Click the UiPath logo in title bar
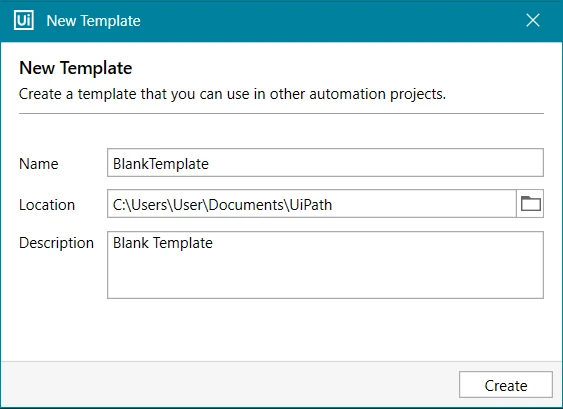 [x=24, y=20]
